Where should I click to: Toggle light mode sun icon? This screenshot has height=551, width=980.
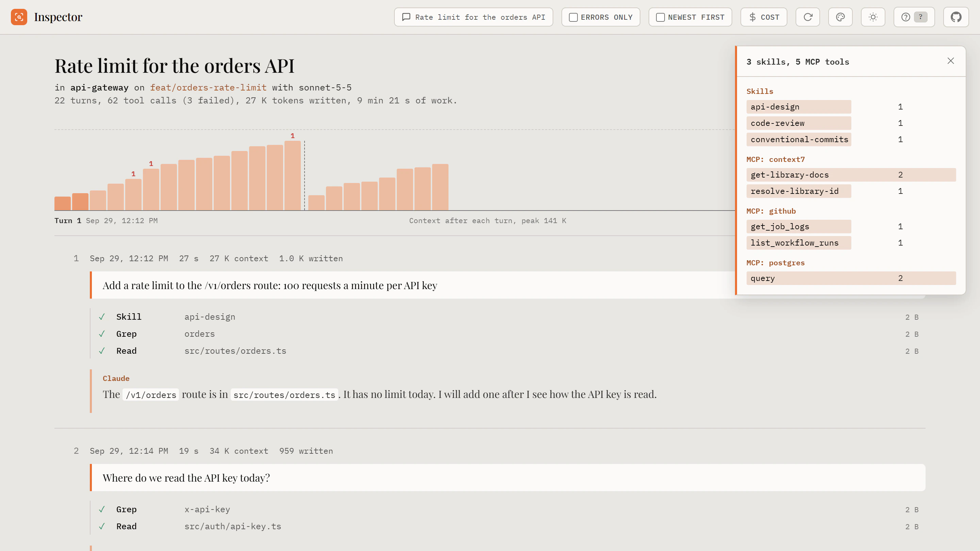click(873, 17)
